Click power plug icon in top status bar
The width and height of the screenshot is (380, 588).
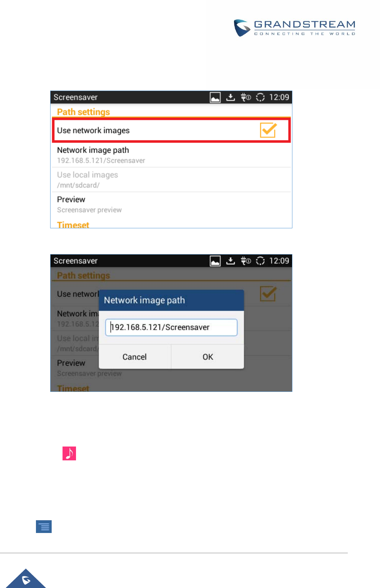click(x=246, y=97)
